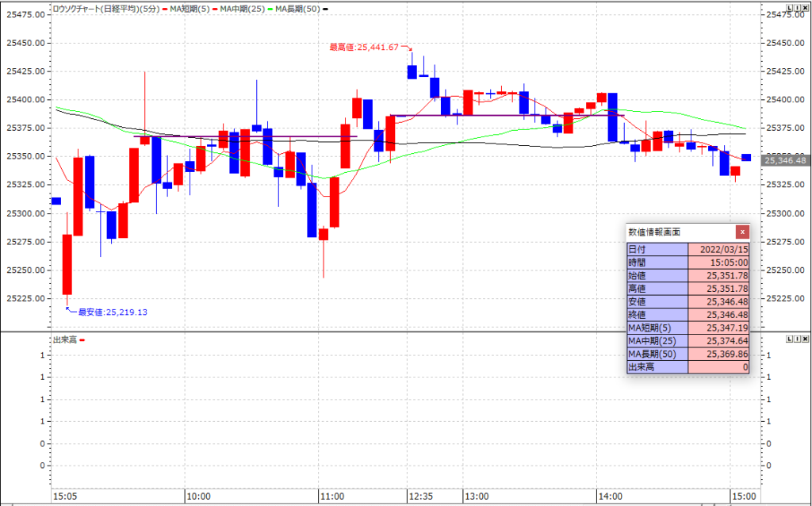Click the 10:00 time axis label
This screenshot has width=812, height=506.
tap(198, 496)
